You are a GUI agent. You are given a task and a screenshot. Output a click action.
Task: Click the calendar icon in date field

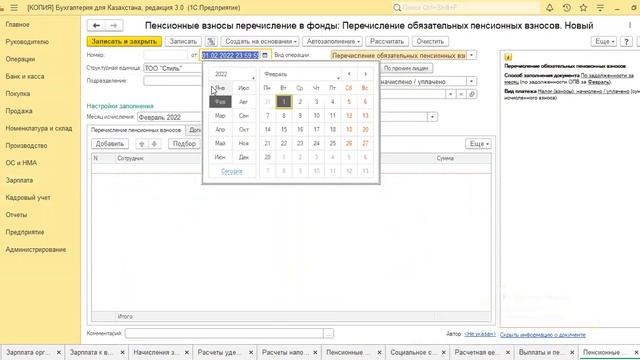coord(265,55)
